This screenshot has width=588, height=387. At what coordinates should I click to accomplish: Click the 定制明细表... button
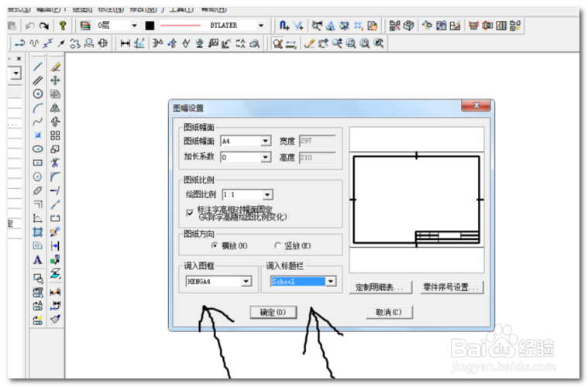(380, 287)
